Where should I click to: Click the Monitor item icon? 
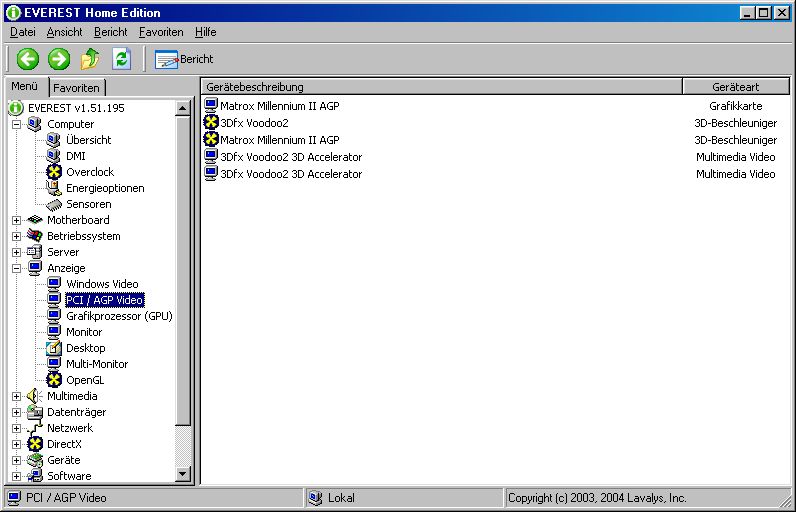point(54,331)
